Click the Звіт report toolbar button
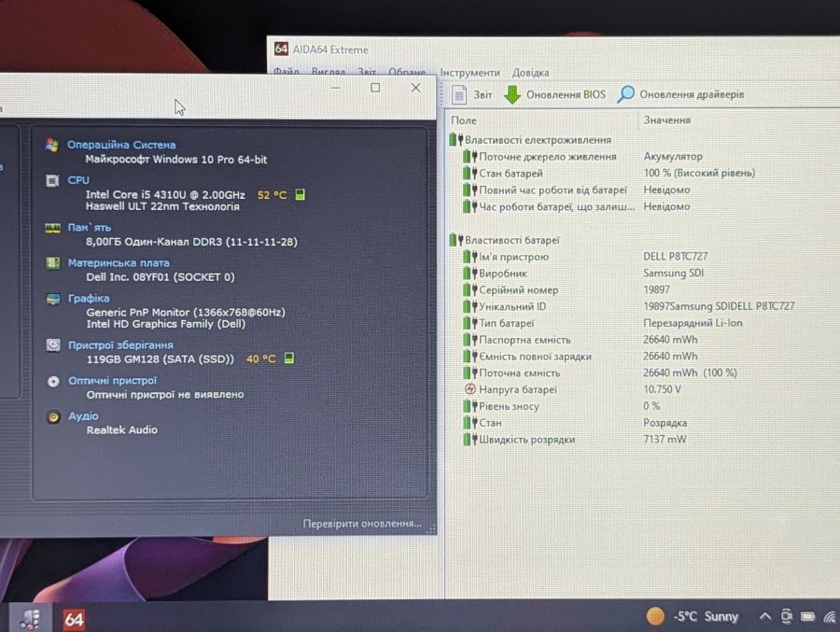The image size is (840, 632). (x=471, y=94)
